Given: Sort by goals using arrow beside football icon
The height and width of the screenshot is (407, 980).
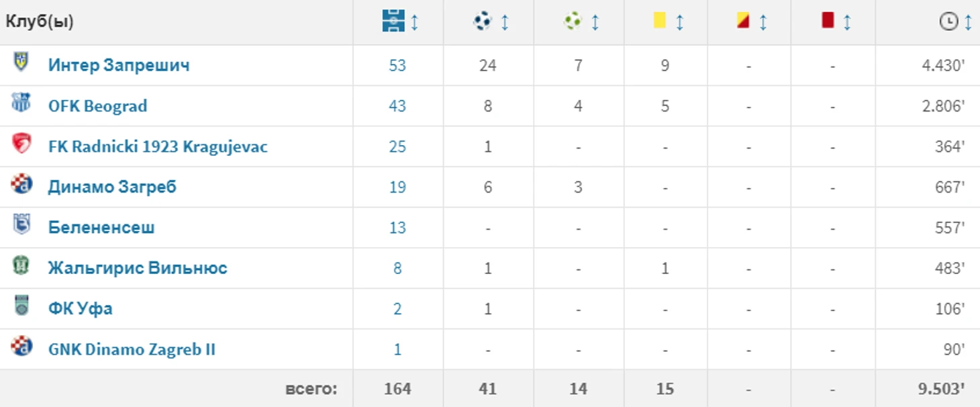Looking at the screenshot, I should 505,22.
